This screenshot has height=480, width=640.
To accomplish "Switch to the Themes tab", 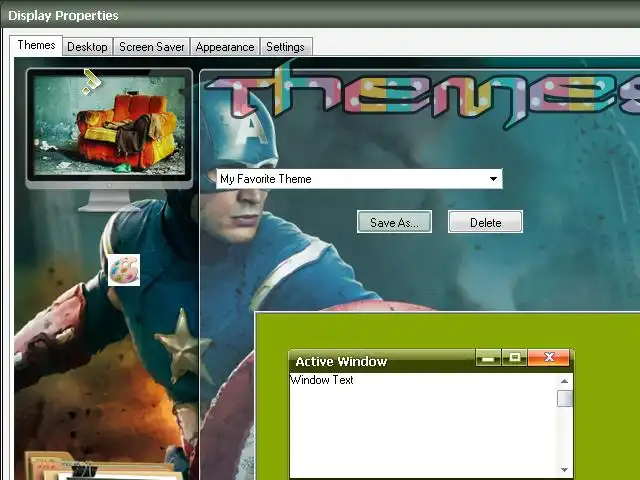I will (x=36, y=45).
